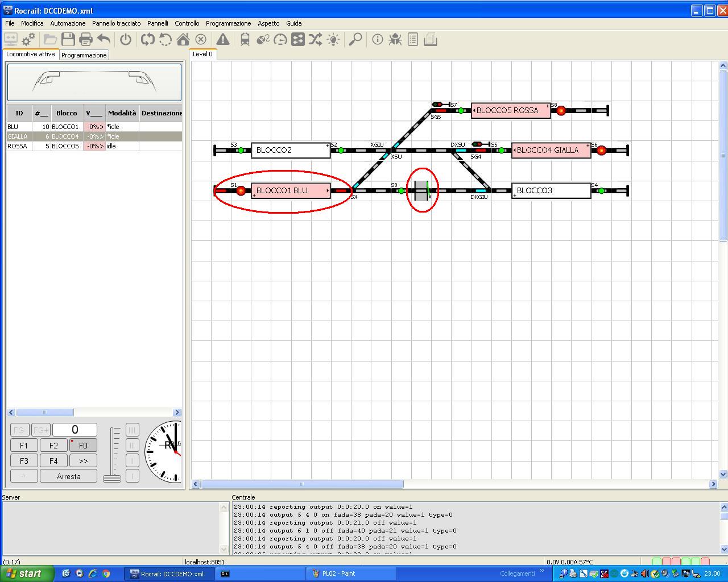Toggle automatic mode with the cycle-arrows icon
Image resolution: width=728 pixels, height=582 pixels.
[148, 39]
